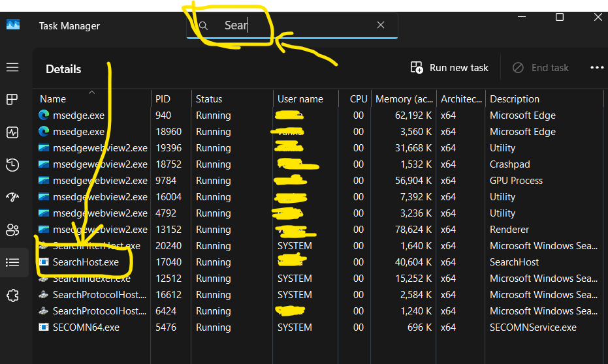Image resolution: width=608 pixels, height=364 pixels.
Task: Open the Users page icon
Action: point(12,230)
